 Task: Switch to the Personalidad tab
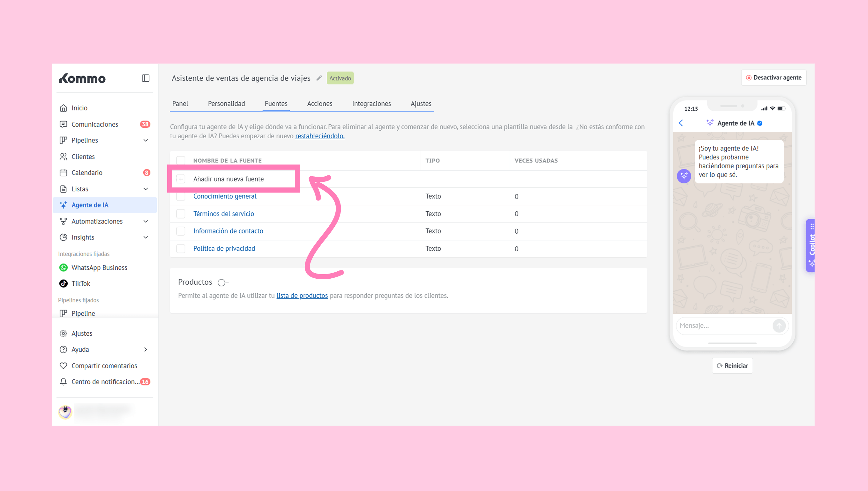(x=226, y=104)
